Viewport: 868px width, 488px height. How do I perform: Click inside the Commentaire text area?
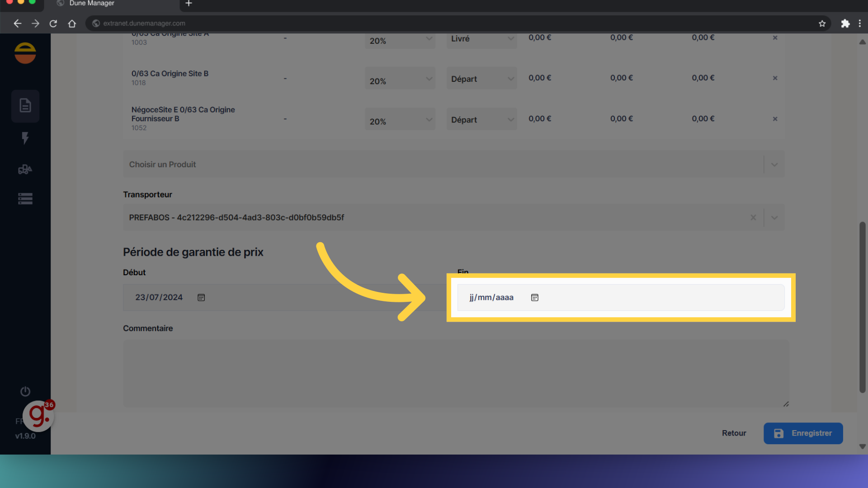point(456,373)
